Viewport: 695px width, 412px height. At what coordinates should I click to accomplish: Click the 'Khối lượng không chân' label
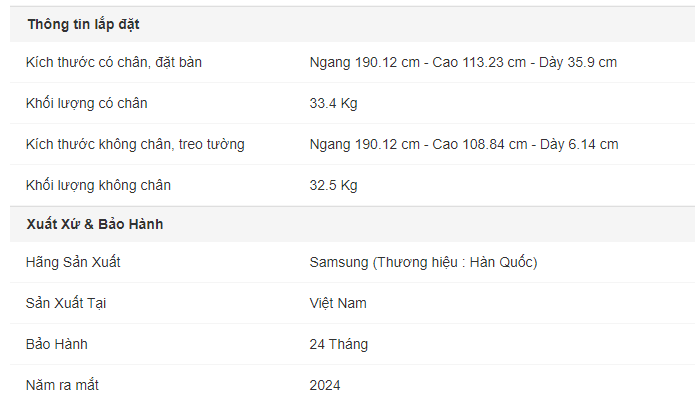coord(98,185)
